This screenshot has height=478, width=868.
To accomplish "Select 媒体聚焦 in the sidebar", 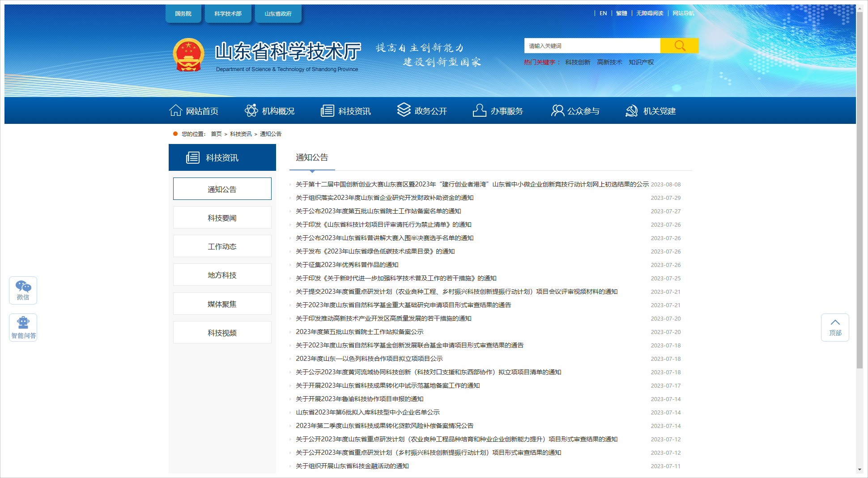I will (222, 304).
